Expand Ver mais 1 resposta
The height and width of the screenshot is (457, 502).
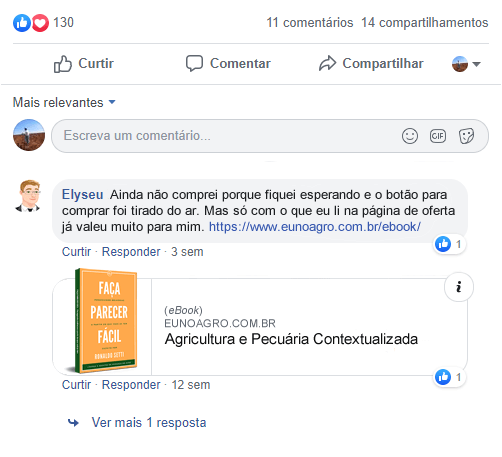149,423
